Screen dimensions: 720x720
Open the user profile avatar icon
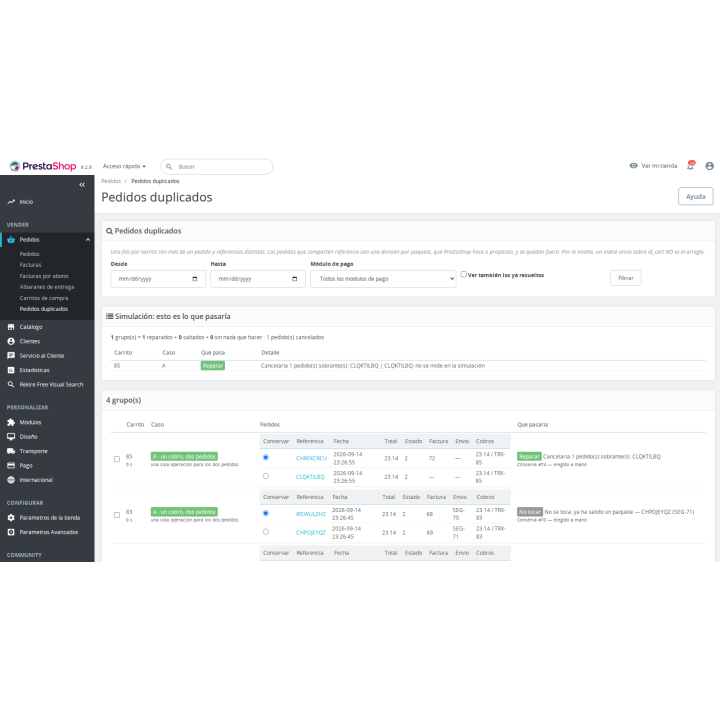[709, 166]
